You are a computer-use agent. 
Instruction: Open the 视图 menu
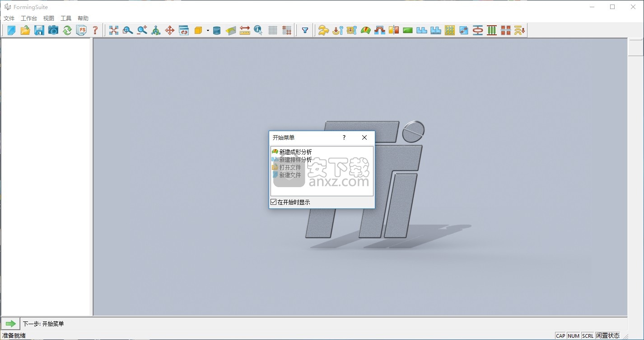(49, 19)
